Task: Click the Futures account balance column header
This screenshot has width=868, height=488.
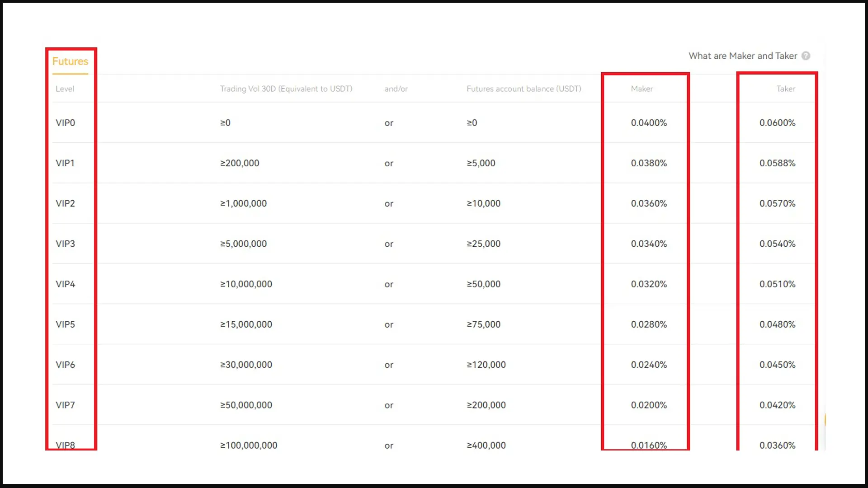Action: pos(524,89)
